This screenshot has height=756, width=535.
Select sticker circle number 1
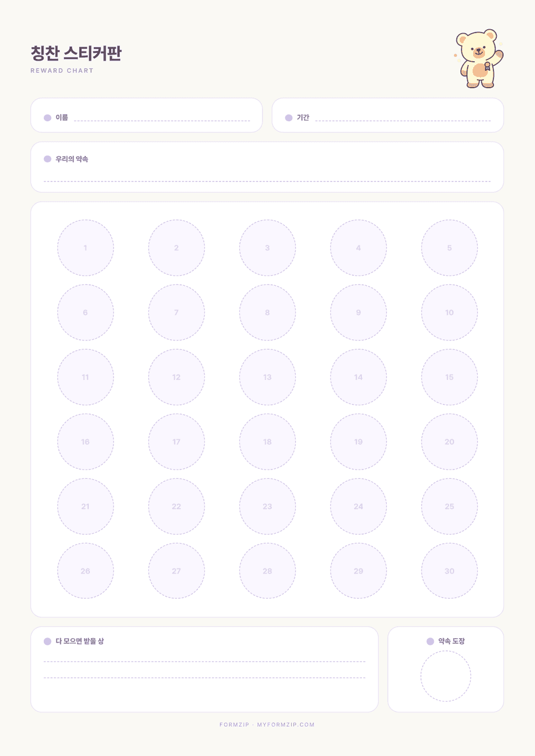tap(85, 248)
